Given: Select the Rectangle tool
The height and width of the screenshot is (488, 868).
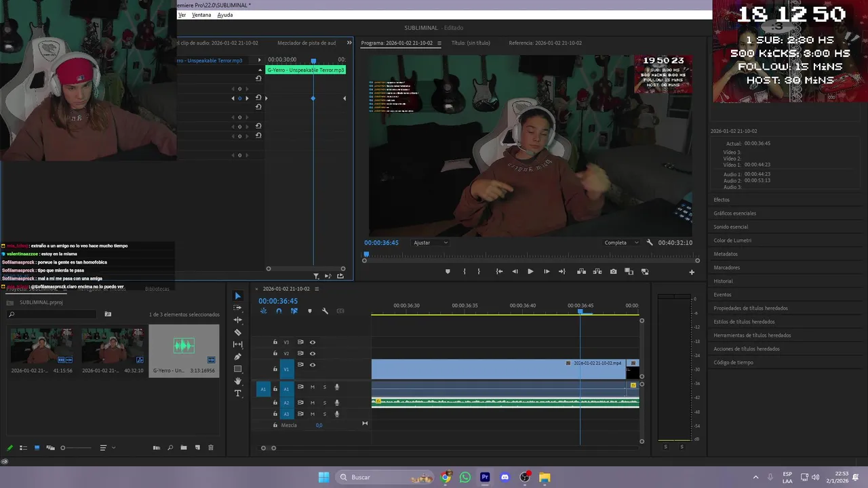Looking at the screenshot, I should tap(237, 369).
